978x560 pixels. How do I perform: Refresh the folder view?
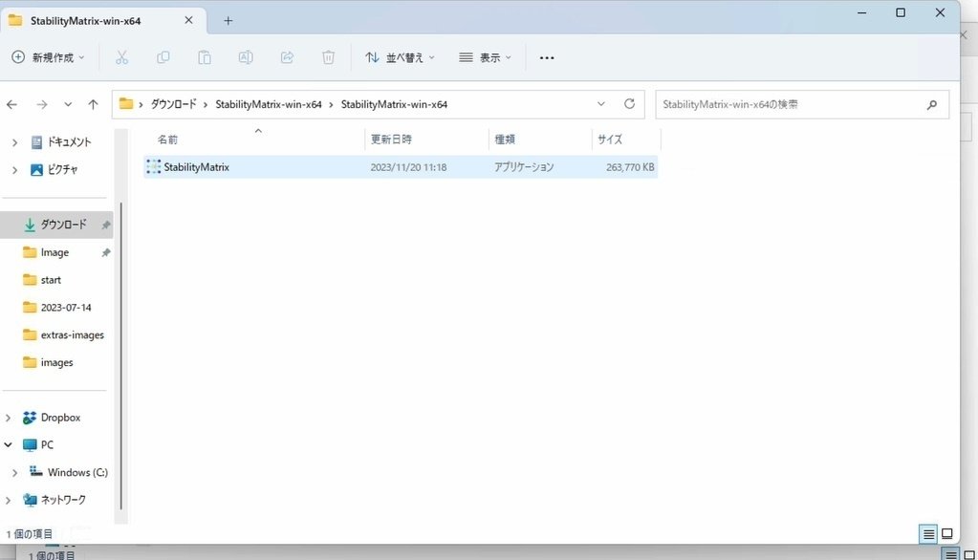629,104
